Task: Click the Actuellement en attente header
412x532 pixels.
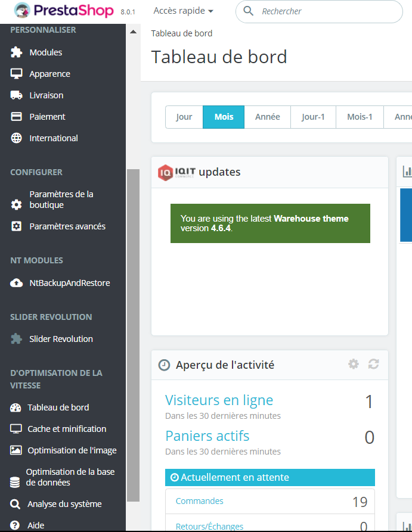Action: (x=270, y=477)
